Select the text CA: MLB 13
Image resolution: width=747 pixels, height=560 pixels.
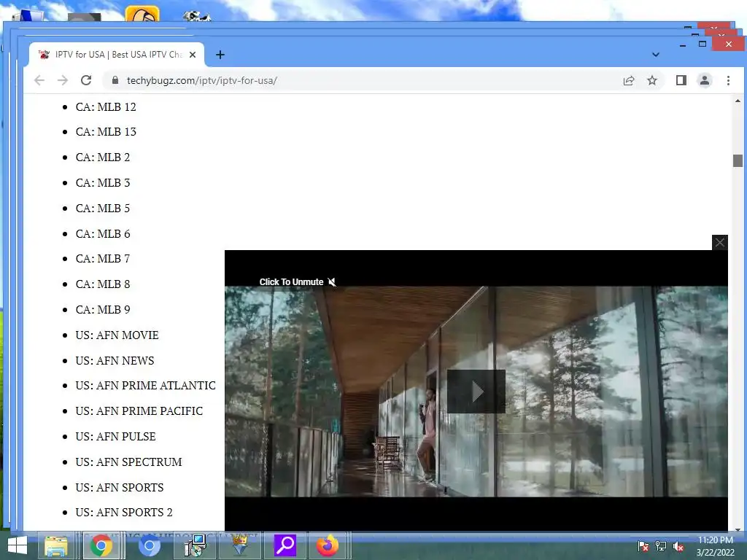106,131
